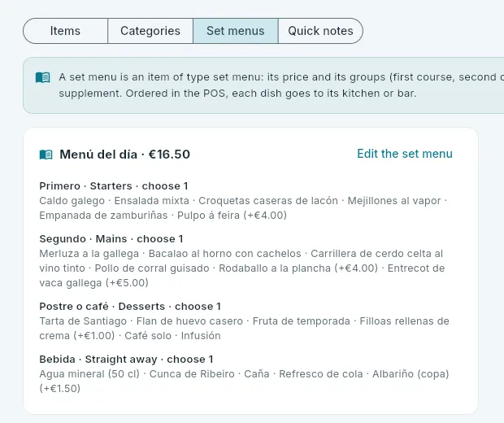This screenshot has height=423, width=504.
Task: Click Merluza a la gallega
Action: coord(89,254)
